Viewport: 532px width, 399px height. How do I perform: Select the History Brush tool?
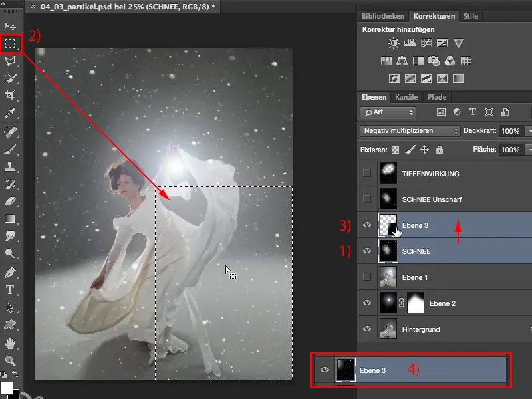coord(10,184)
